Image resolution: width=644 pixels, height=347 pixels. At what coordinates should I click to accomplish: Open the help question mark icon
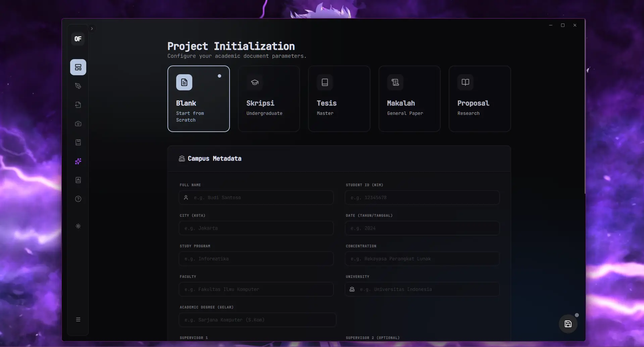coord(78,199)
